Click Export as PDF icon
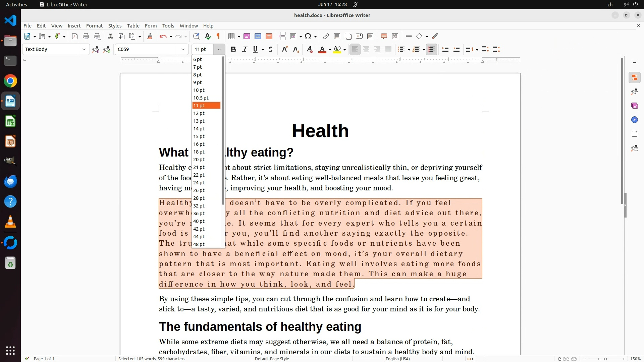 pos(75,37)
